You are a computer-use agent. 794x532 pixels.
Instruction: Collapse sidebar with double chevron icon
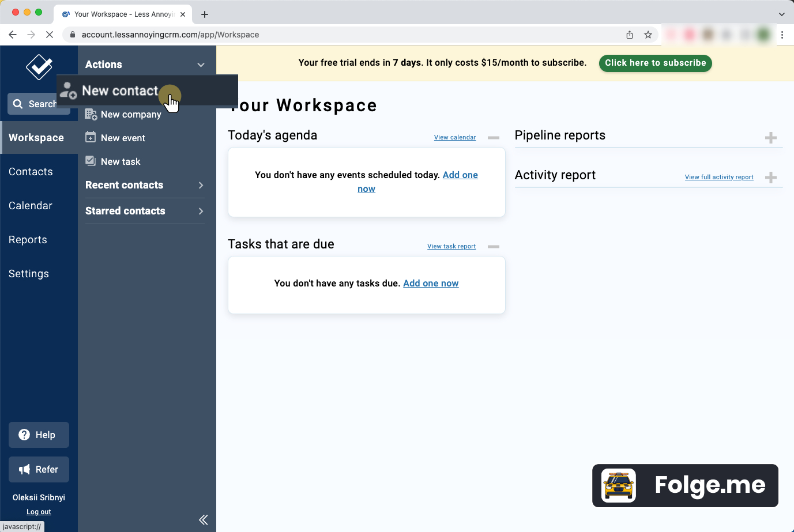[x=203, y=520]
